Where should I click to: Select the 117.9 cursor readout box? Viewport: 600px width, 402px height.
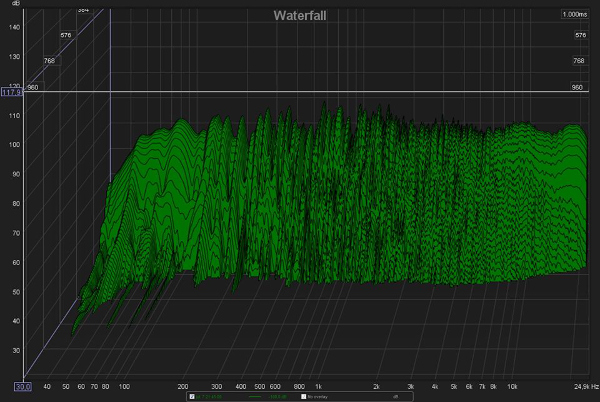pyautogui.click(x=12, y=93)
